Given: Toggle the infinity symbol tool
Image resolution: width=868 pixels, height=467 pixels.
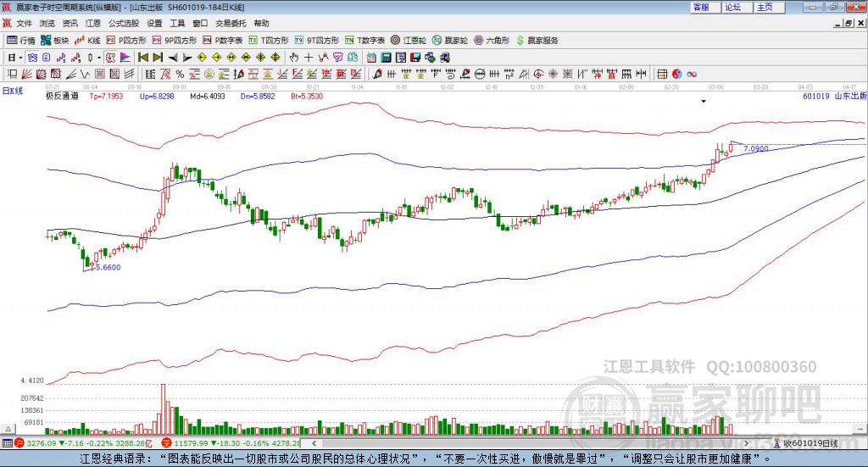Looking at the screenshot, I should tap(692, 74).
